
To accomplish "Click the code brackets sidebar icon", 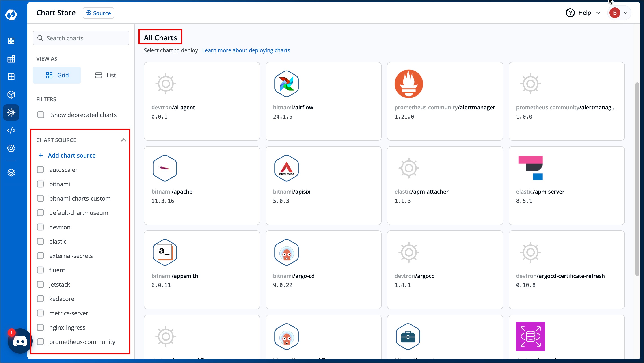I will (11, 130).
